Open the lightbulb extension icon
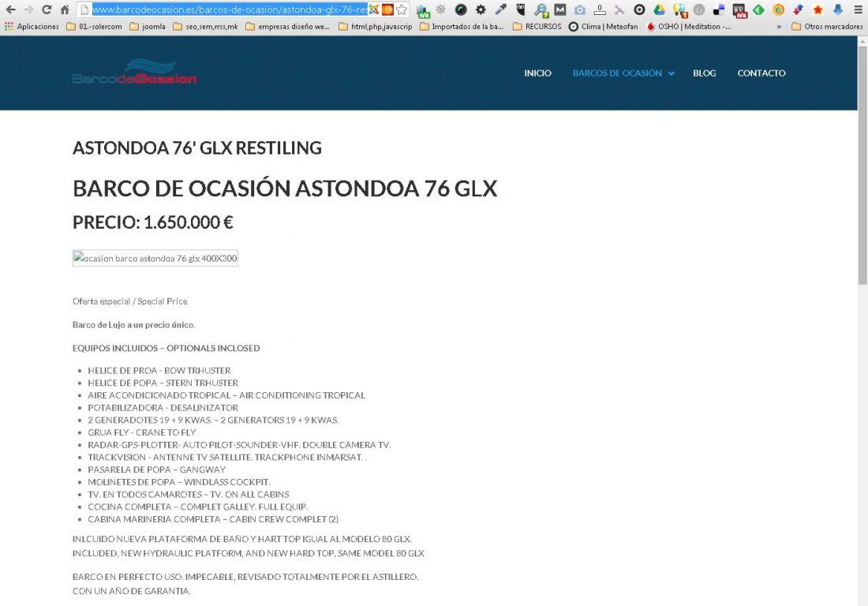 point(679,10)
